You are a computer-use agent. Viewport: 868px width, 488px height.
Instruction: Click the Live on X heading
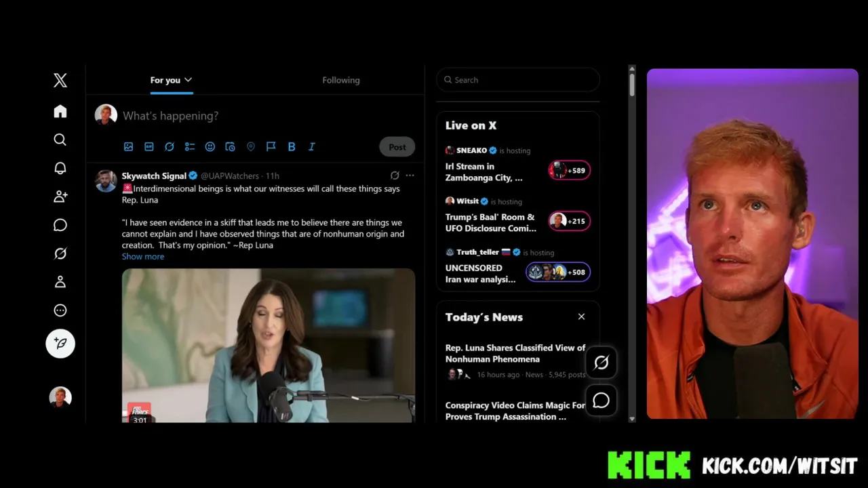point(471,125)
